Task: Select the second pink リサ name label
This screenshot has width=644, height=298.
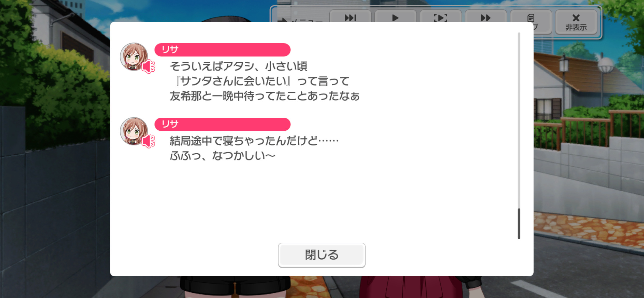Action: pos(222,124)
